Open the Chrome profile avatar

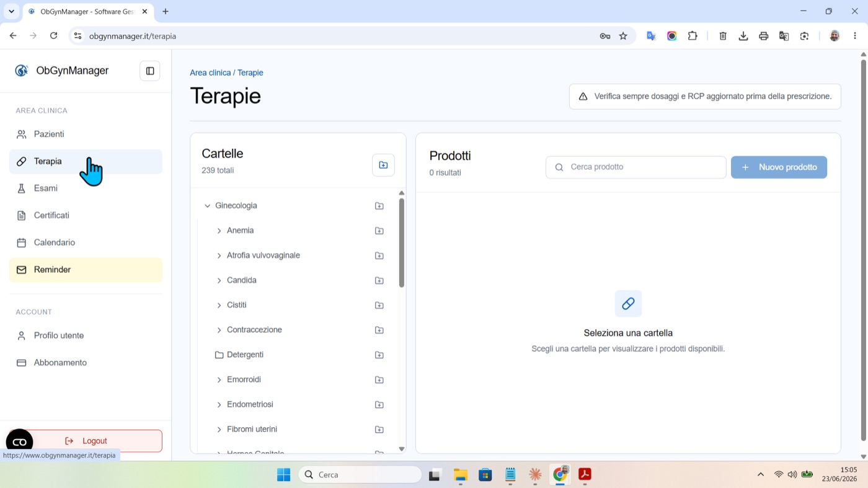point(835,36)
